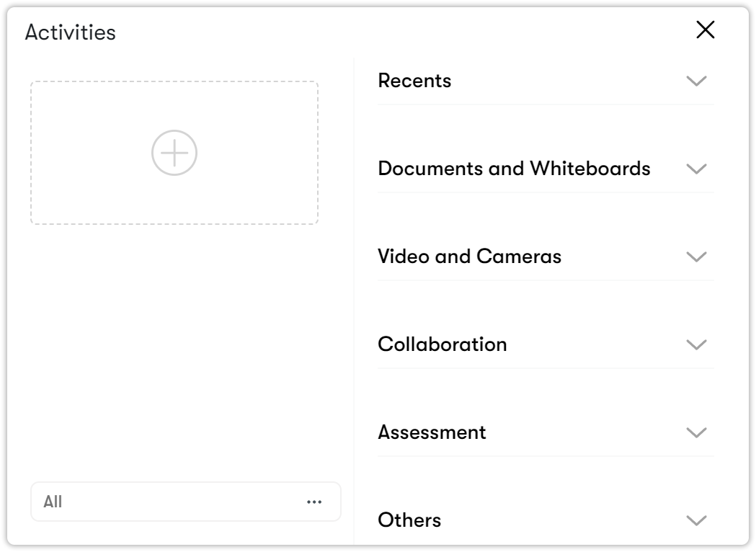
Task: Click the Collaboration chevron arrow
Action: (x=696, y=344)
